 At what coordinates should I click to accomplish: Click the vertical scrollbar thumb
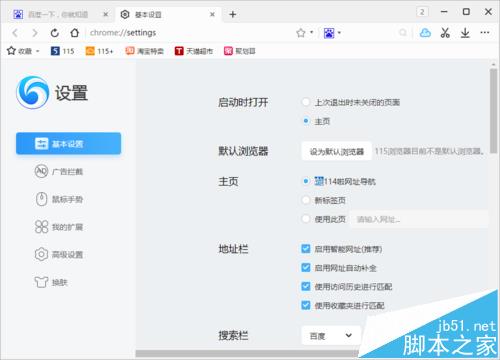pos(494,111)
